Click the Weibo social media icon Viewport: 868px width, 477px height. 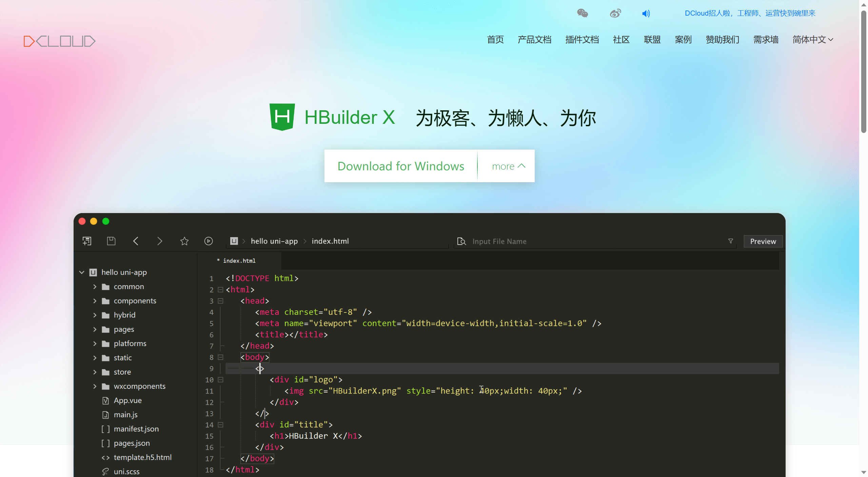[614, 13]
